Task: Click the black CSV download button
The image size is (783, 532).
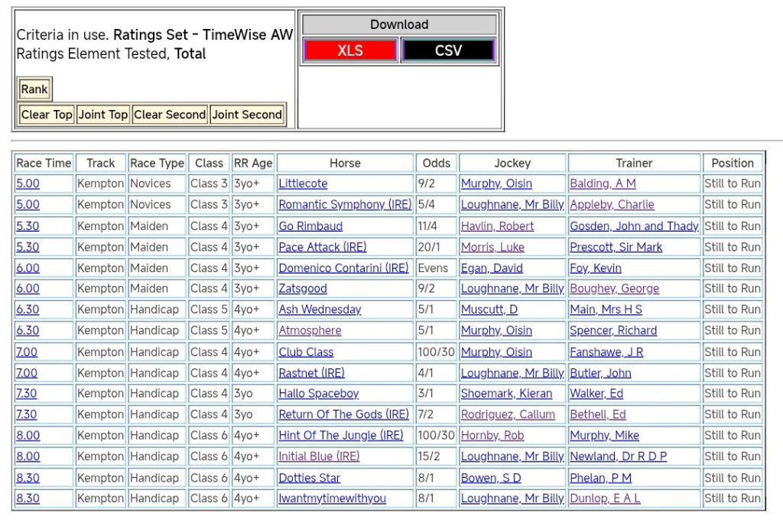Action: point(448,50)
